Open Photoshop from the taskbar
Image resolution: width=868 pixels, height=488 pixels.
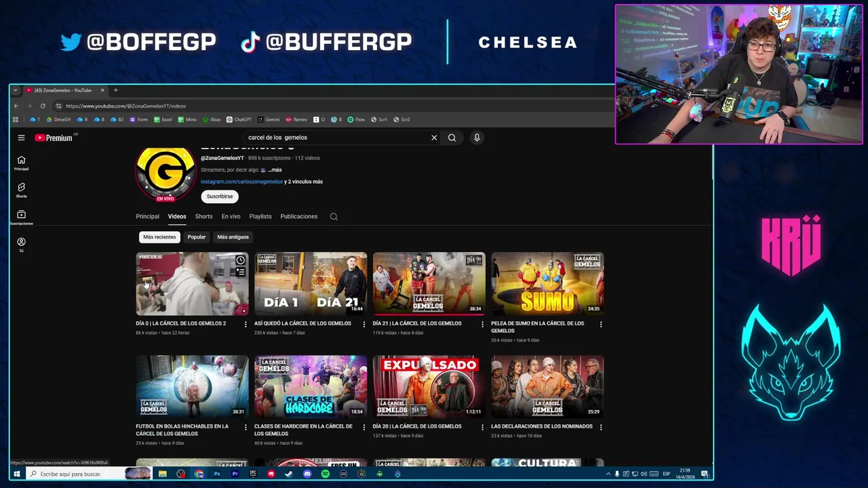217,474
